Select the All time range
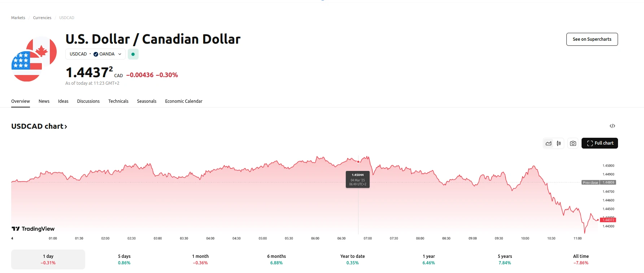 tap(580, 259)
